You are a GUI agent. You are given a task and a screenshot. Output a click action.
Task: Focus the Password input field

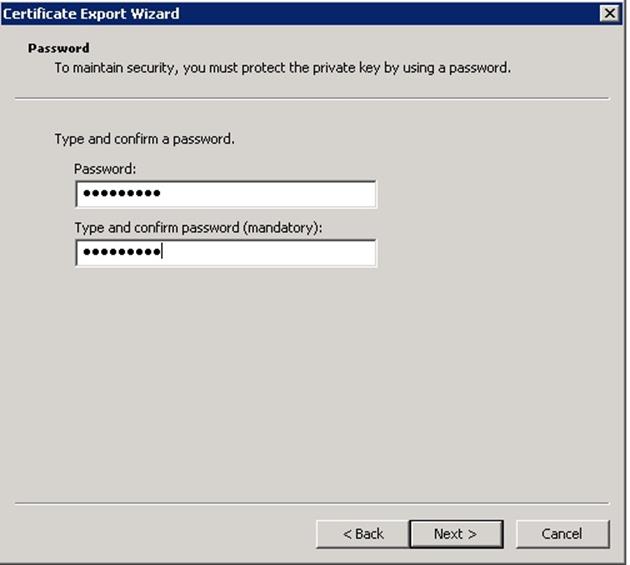click(x=225, y=194)
